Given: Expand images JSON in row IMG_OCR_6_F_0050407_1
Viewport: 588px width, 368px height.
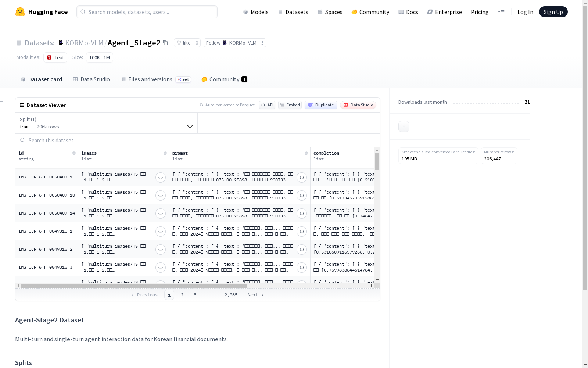Looking at the screenshot, I should [161, 177].
